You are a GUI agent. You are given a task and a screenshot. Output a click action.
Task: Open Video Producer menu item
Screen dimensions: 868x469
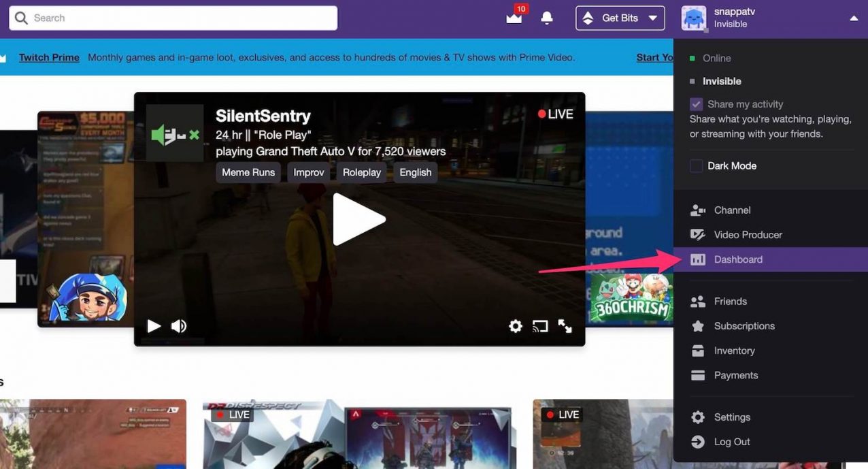pyautogui.click(x=771, y=235)
